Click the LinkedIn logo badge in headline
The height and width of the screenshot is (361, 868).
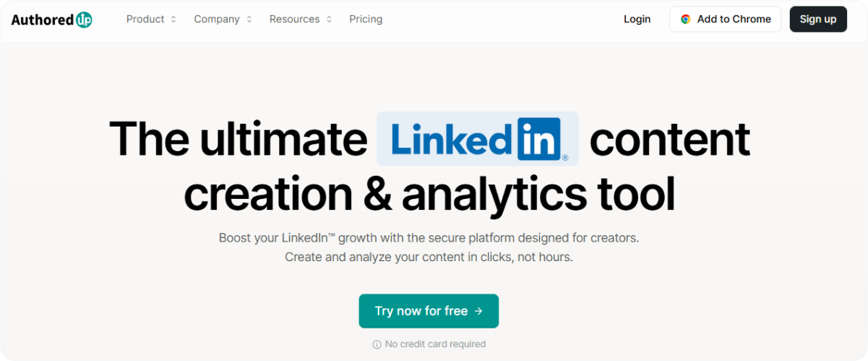pyautogui.click(x=478, y=139)
